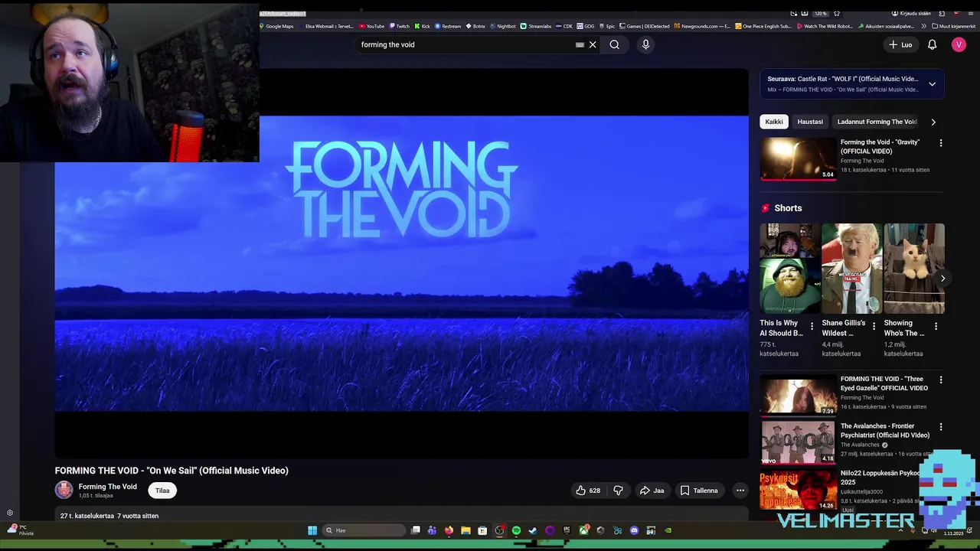
Task: Open Task View on the taskbar
Action: [x=416, y=530]
